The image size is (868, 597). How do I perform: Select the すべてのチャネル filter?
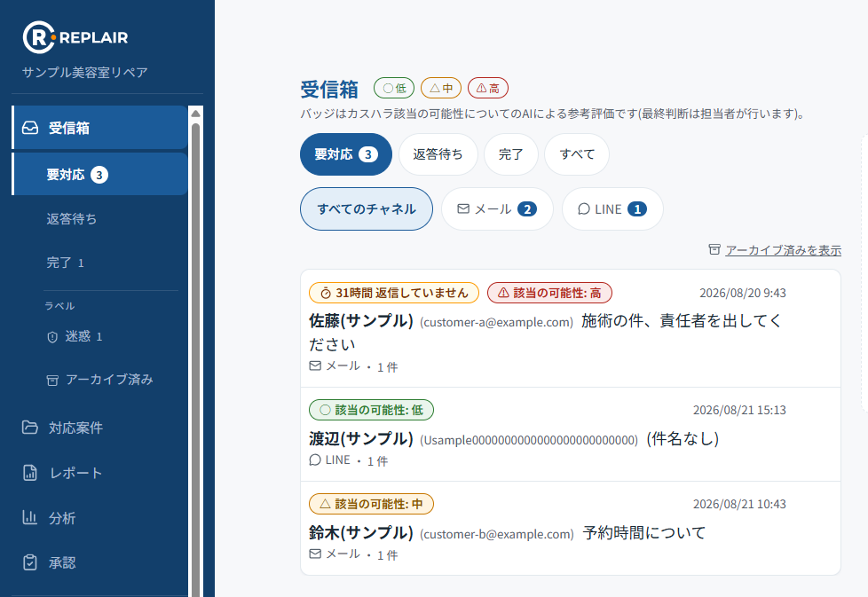click(x=367, y=209)
